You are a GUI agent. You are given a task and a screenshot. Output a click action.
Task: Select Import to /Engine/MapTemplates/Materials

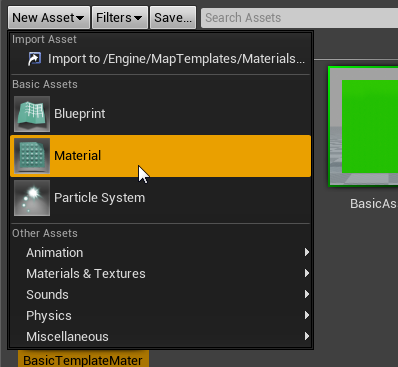coord(160,59)
